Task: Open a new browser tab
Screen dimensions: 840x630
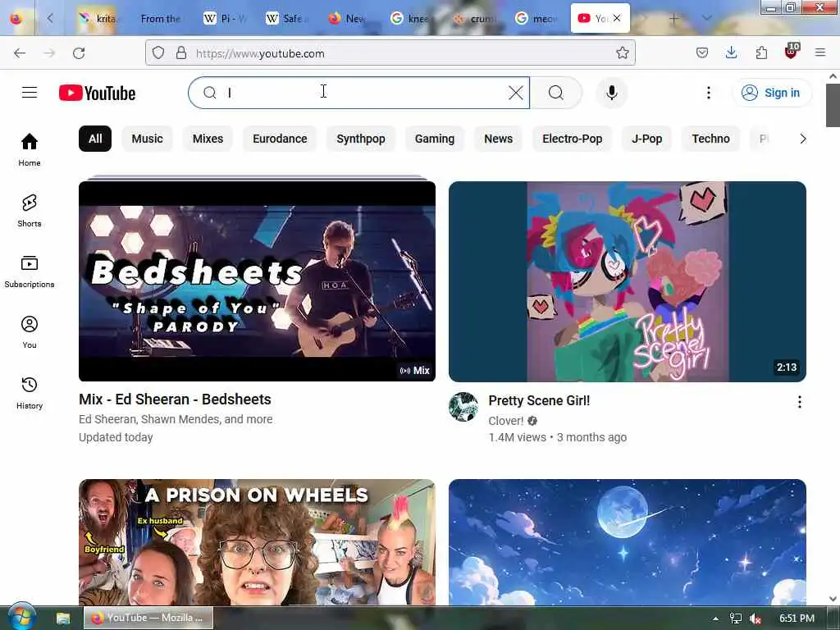Action: click(674, 19)
